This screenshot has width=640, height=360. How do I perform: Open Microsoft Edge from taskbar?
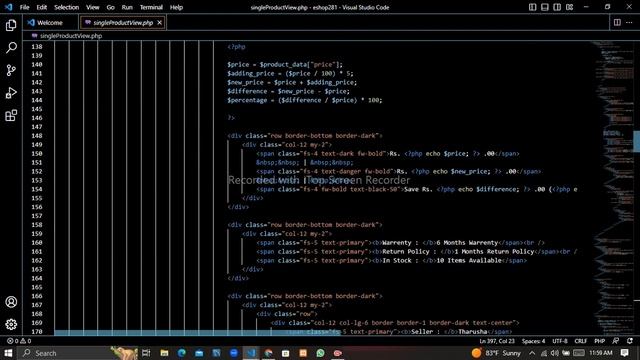pyautogui.click(x=182, y=353)
